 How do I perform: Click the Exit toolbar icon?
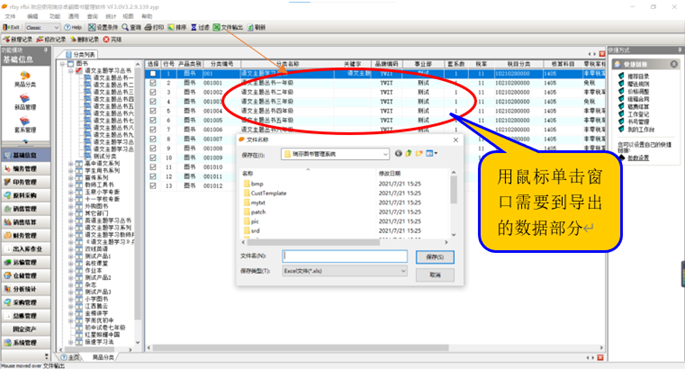(x=6, y=28)
